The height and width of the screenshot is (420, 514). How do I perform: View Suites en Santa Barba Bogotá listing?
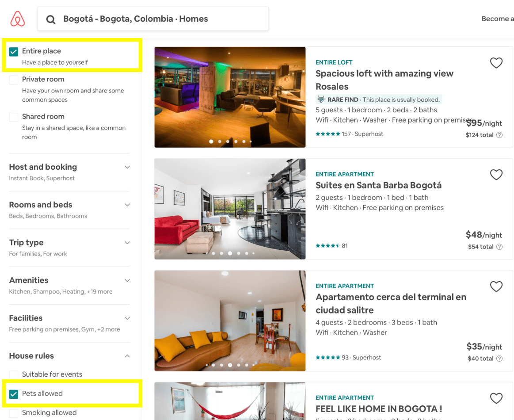pos(379,185)
